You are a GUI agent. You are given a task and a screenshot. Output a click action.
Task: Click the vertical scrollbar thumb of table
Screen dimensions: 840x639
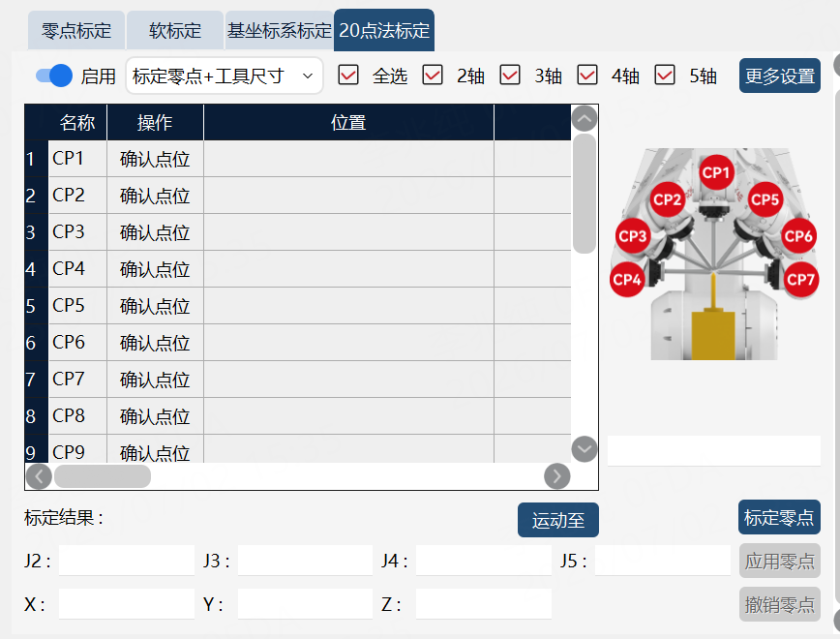click(585, 194)
